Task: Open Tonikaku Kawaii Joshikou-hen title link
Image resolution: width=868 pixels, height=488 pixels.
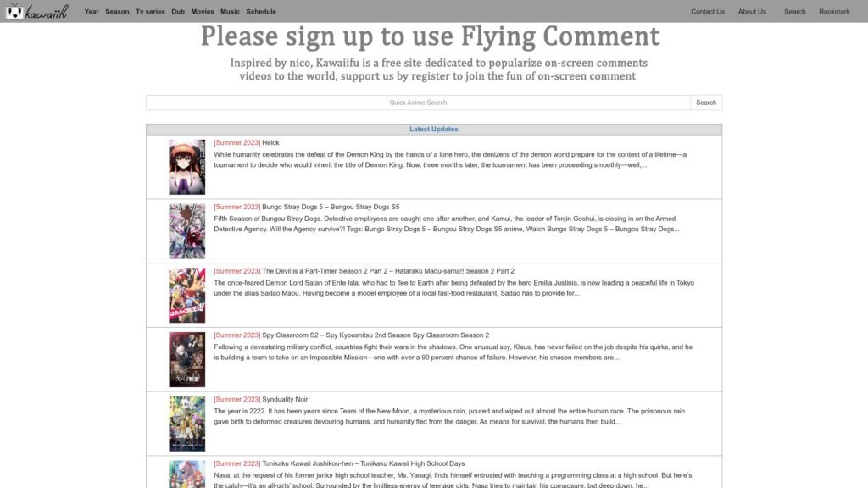Action: tap(363, 463)
